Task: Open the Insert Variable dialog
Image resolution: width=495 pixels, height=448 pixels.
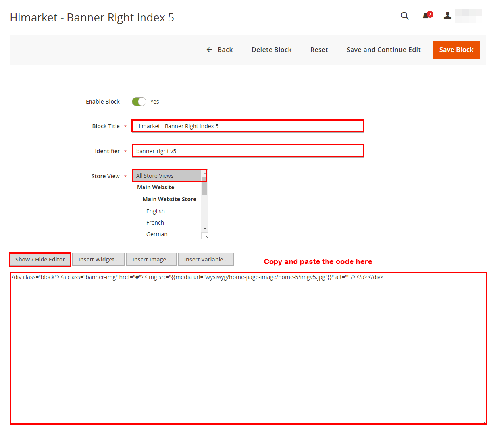Action: click(206, 260)
